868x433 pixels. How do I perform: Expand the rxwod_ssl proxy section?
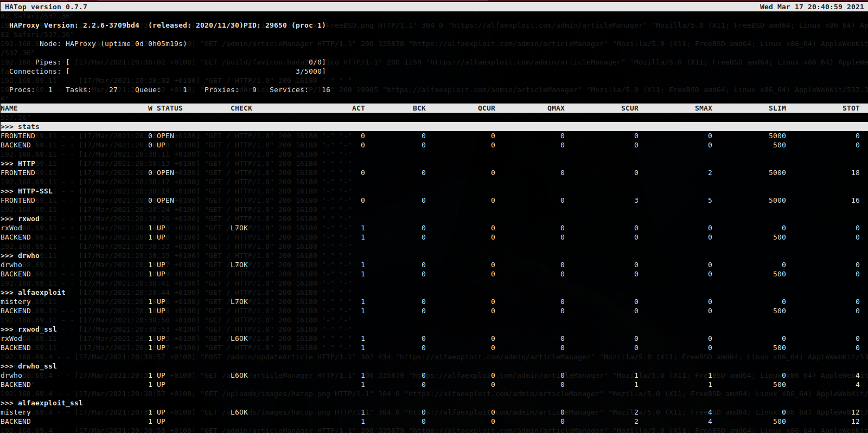(x=37, y=329)
